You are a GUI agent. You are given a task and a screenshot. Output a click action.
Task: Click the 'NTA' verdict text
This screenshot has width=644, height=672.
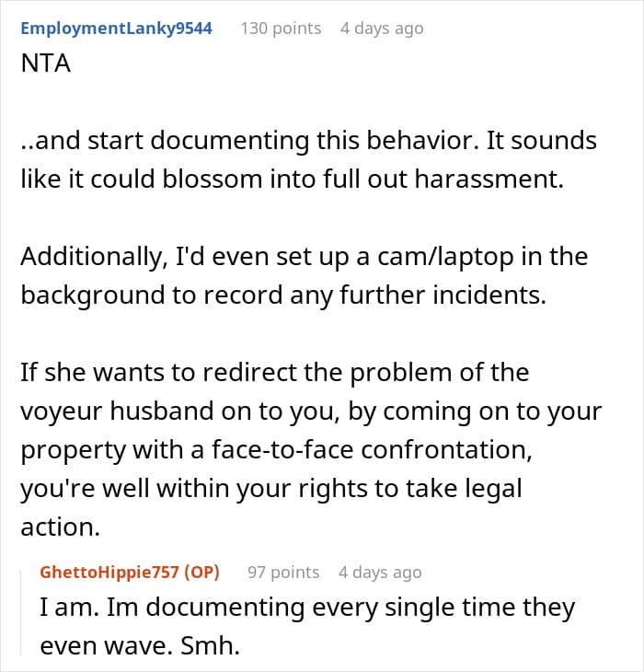[45, 64]
